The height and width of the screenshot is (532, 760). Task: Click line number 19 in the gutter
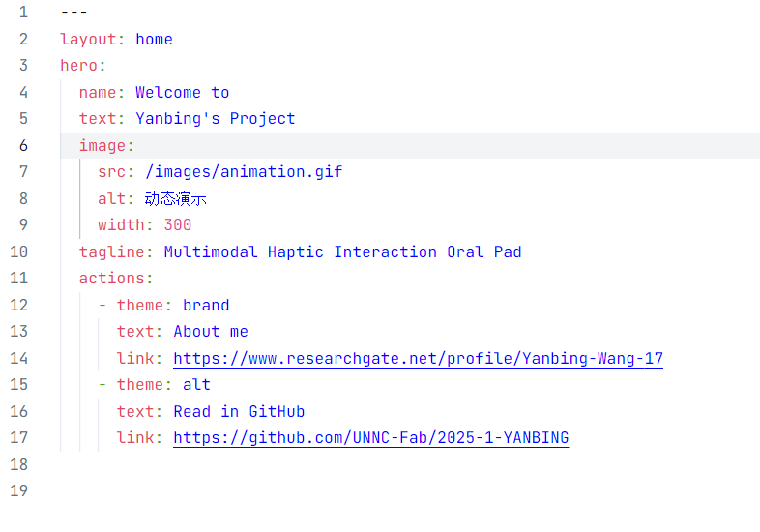tap(18, 490)
